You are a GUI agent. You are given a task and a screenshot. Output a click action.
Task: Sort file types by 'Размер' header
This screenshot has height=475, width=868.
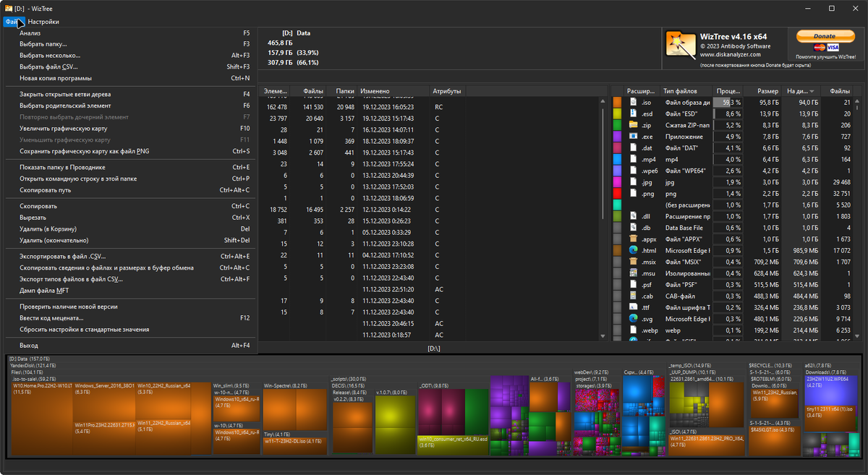click(762, 91)
